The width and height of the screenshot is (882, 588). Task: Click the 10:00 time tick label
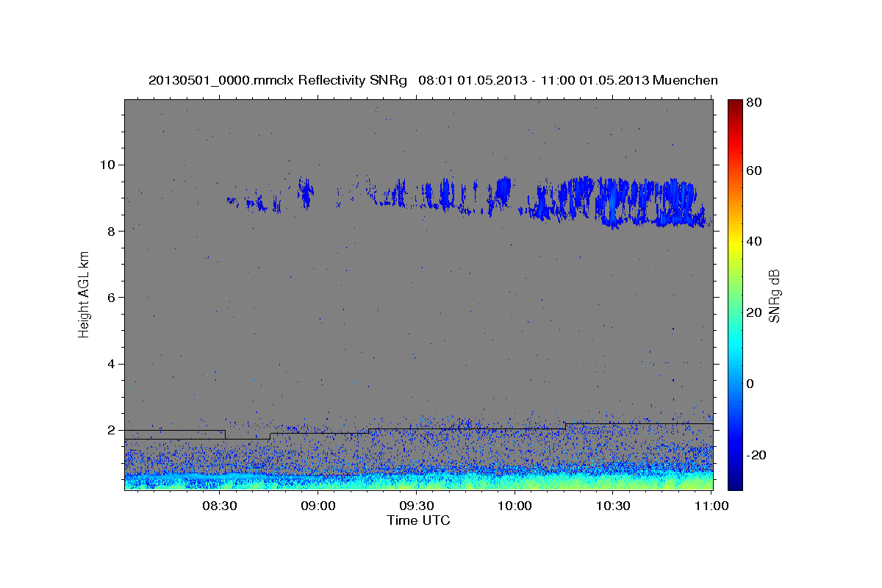click(515, 506)
